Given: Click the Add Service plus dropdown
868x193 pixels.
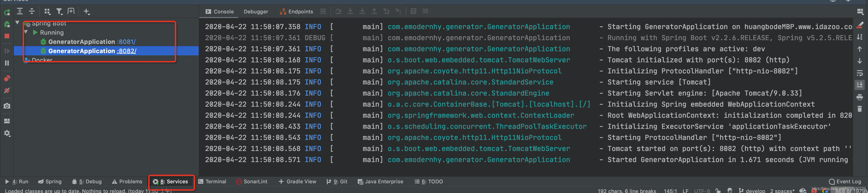Looking at the screenshot, I should [x=87, y=12].
